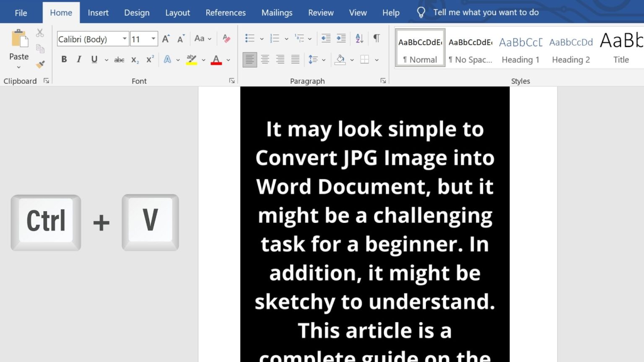
Task: Click the Tell me what you want field
Action: pos(486,13)
